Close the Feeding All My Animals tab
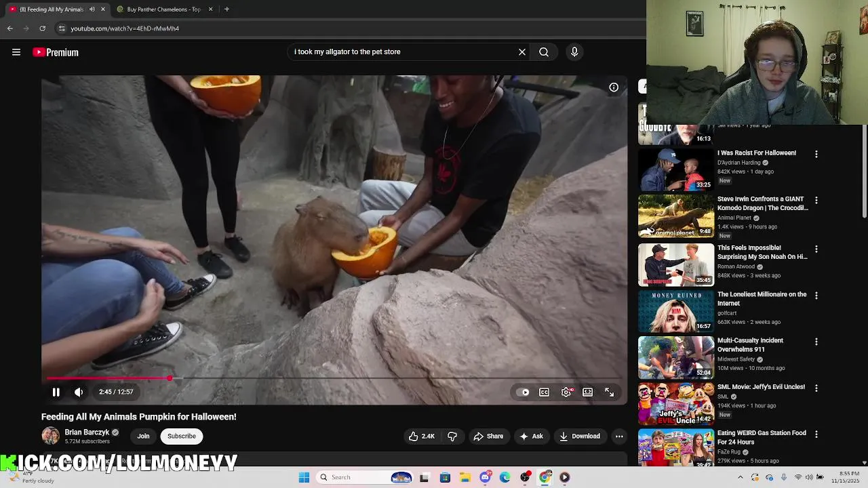868x488 pixels. (x=103, y=9)
